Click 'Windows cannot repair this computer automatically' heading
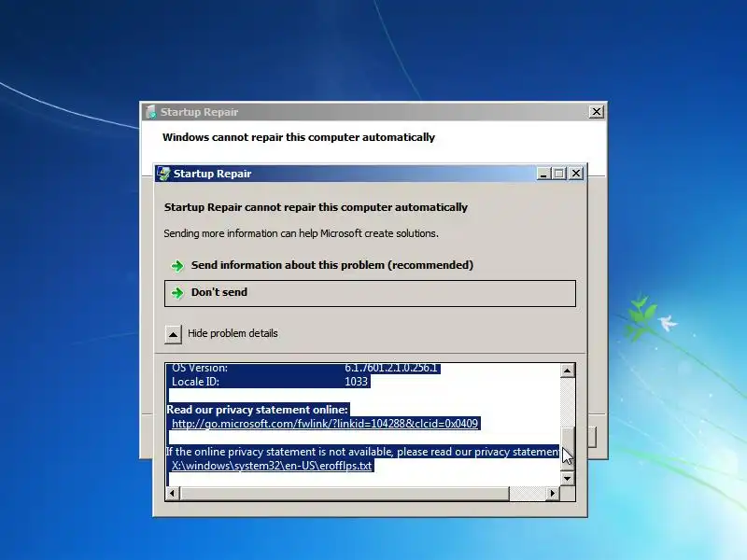The image size is (747, 560). tap(299, 137)
